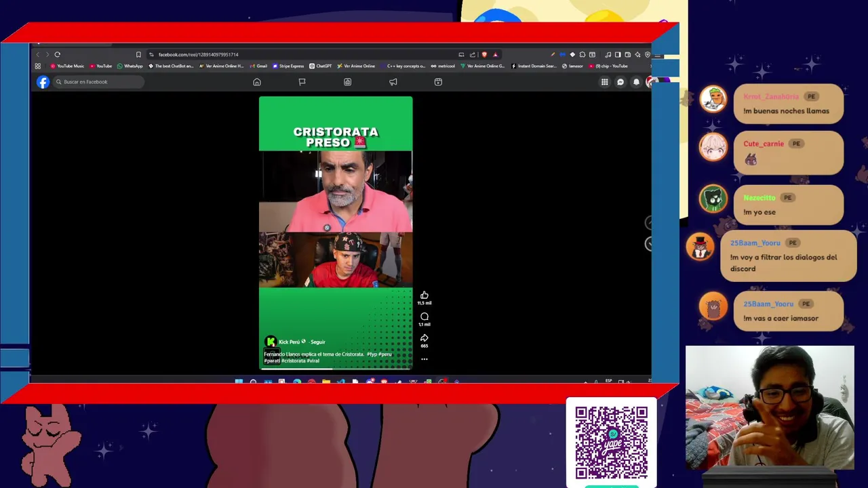Click the #viral hashtag
This screenshot has width=868, height=488.
point(313,361)
